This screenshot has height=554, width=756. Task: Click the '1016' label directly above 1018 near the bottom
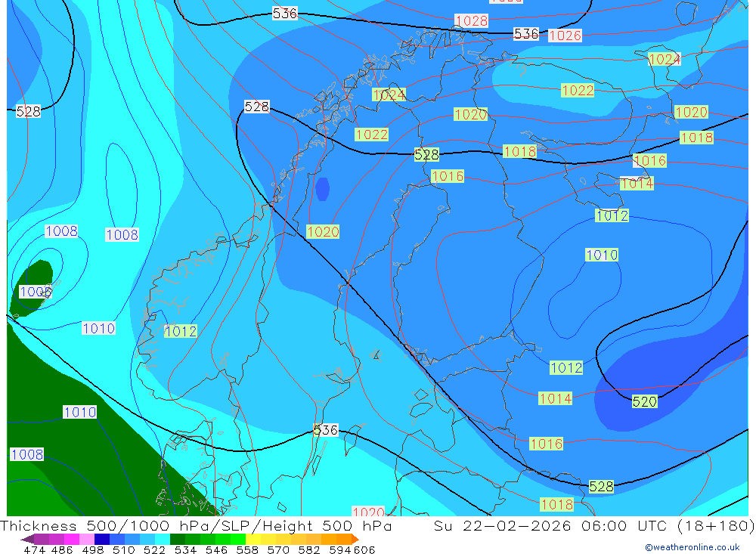(546, 444)
